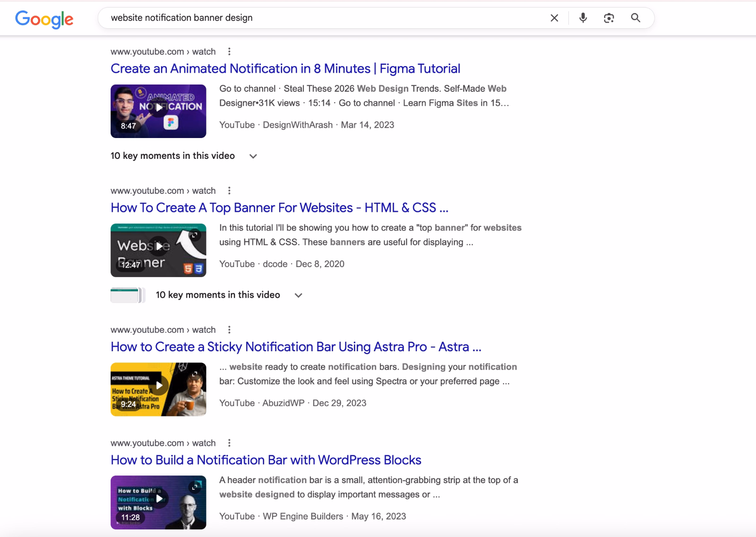Open options menu for the WP Engine result
This screenshot has width=756, height=537.
230,443
